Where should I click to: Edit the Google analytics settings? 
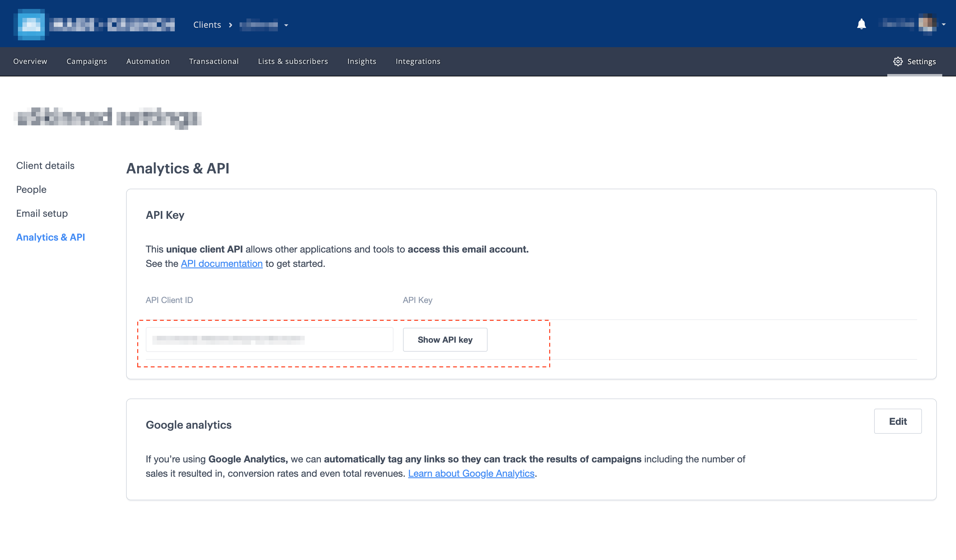897,421
